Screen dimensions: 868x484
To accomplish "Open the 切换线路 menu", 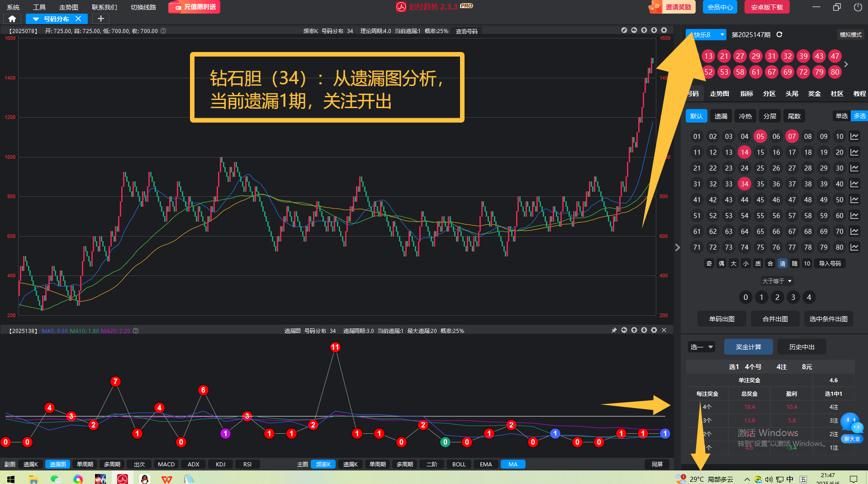I will pos(143,7).
